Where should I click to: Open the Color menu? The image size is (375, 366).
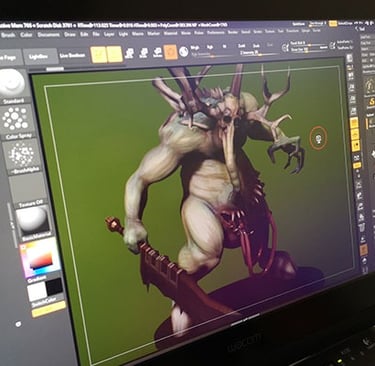[x=26, y=35]
